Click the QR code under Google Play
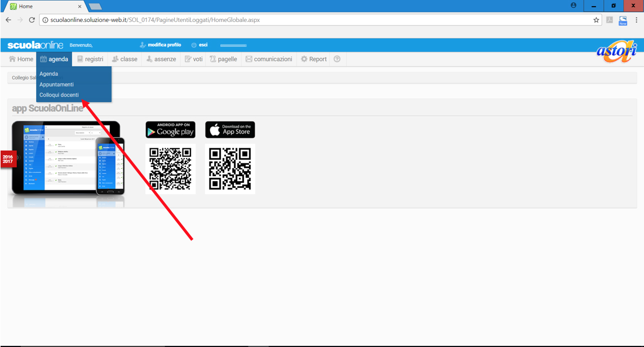 pyautogui.click(x=171, y=169)
